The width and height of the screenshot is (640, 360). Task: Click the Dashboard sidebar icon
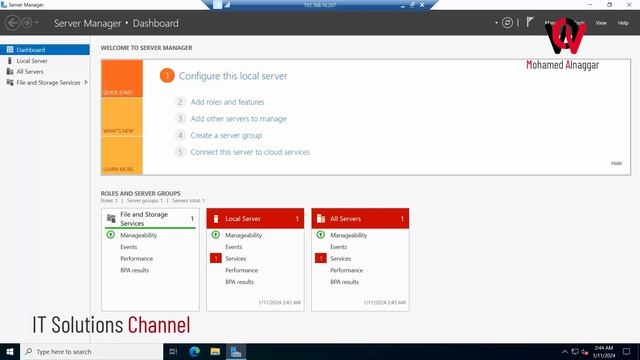pyautogui.click(x=10, y=50)
